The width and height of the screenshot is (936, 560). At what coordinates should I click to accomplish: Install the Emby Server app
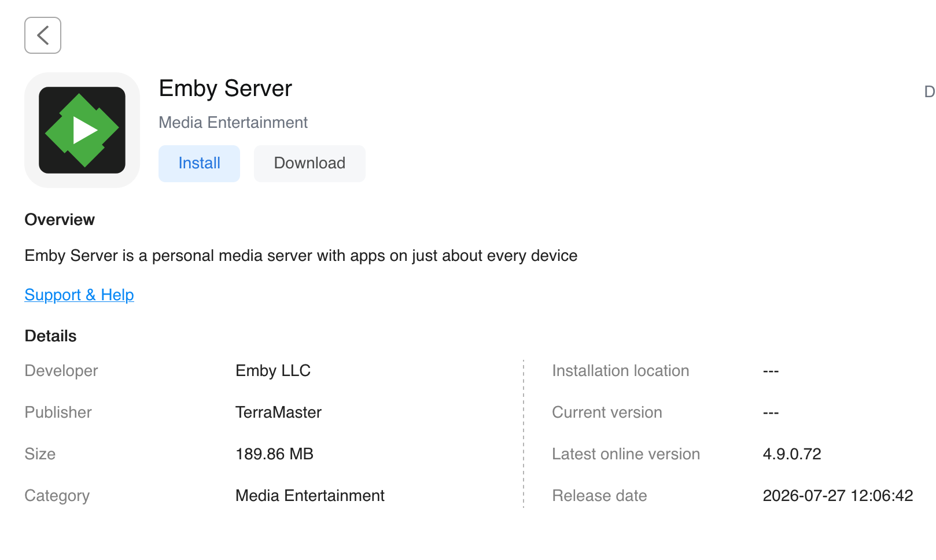pos(199,164)
